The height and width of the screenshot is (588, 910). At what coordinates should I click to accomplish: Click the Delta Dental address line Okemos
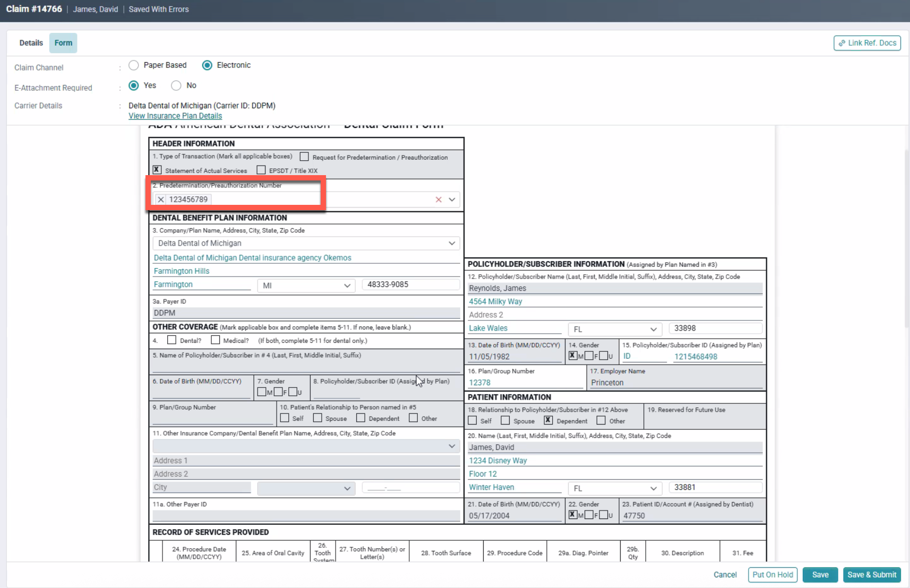306,258
